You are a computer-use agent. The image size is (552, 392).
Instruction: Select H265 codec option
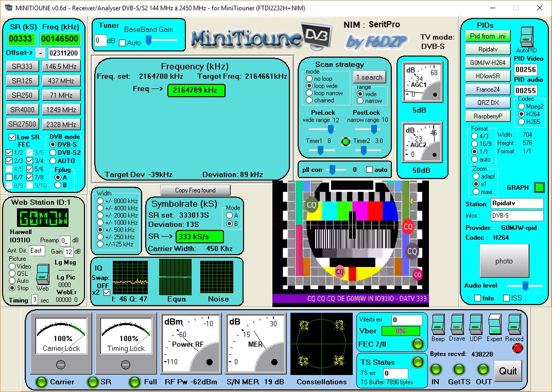coord(522,121)
